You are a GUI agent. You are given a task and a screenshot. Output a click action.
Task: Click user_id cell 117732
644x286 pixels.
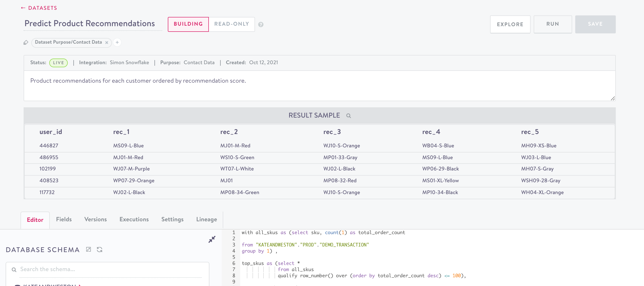[47, 192]
